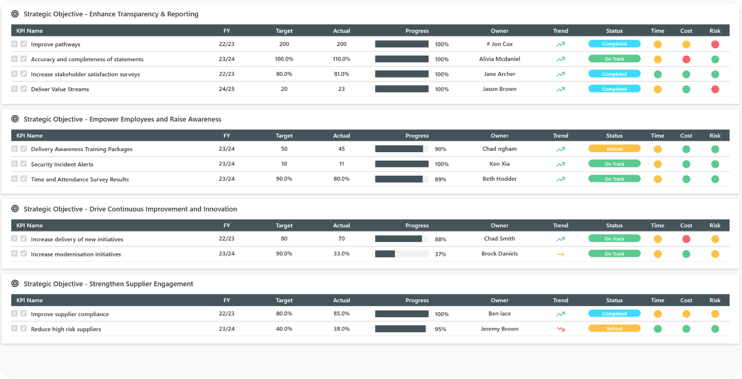Click the red Risk indicator for Deliver Value Streams

coord(715,89)
